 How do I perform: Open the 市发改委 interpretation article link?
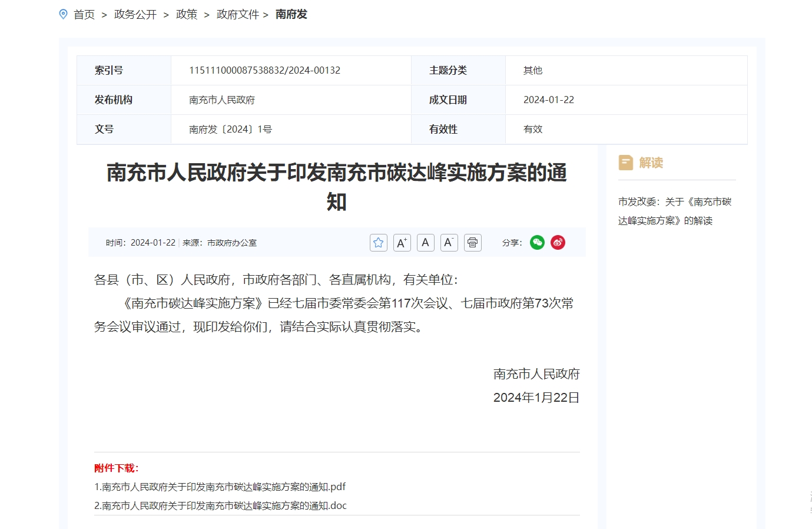[x=676, y=210]
